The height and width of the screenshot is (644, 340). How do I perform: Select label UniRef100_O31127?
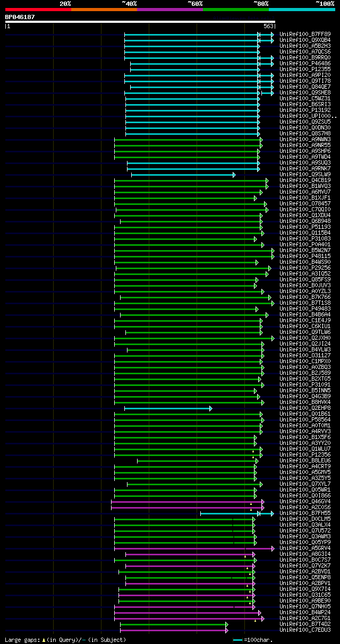click(x=304, y=355)
